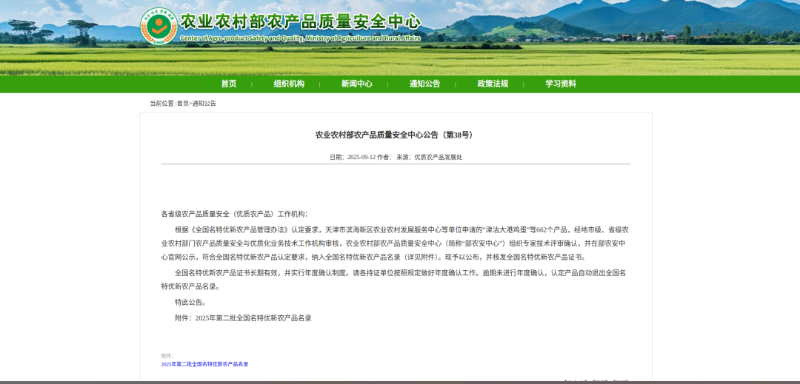Click the 通知公告 breadcrumb link
The width and height of the screenshot is (800, 384).
pyautogui.click(x=204, y=104)
